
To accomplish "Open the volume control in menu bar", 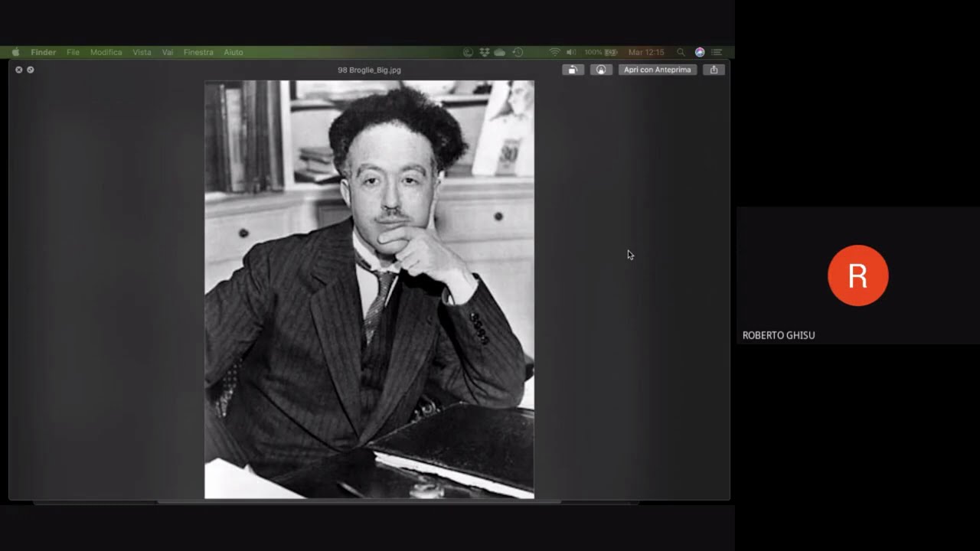I will (571, 52).
